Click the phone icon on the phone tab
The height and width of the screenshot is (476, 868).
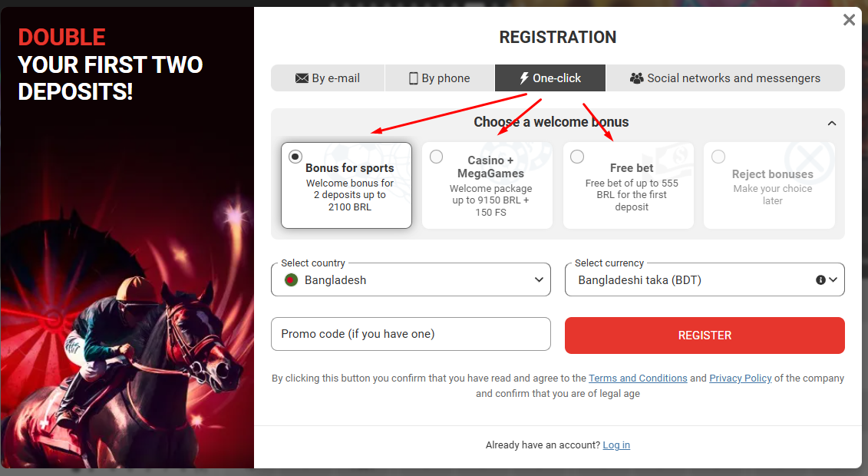point(414,78)
